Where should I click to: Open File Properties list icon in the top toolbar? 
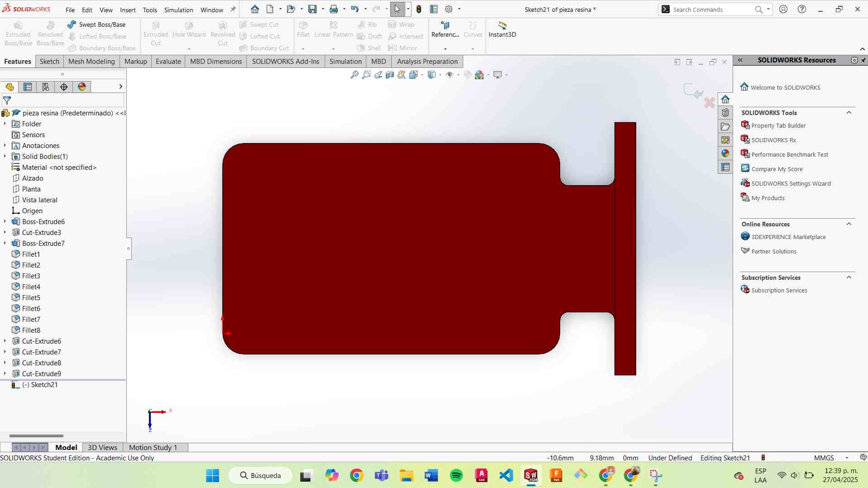[x=434, y=9]
